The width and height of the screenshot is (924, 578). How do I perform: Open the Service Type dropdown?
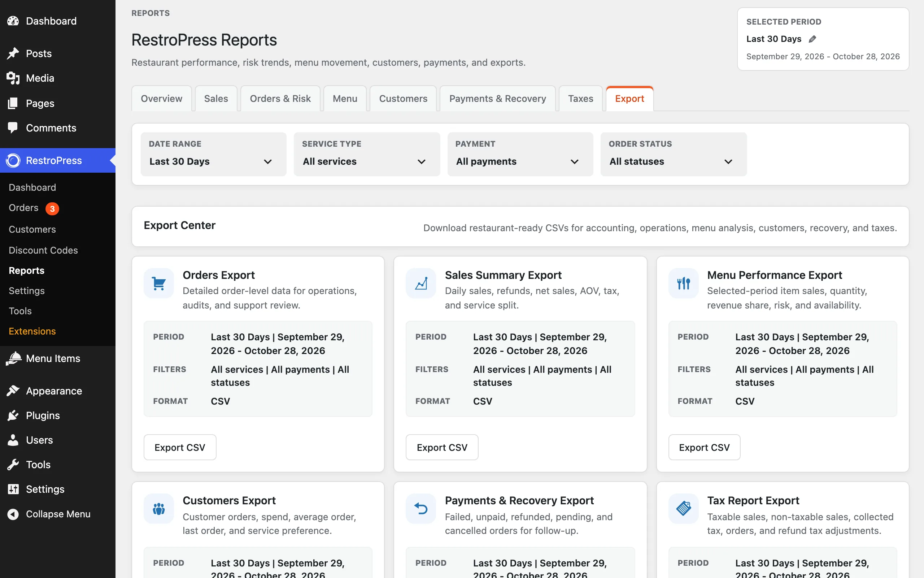367,155
